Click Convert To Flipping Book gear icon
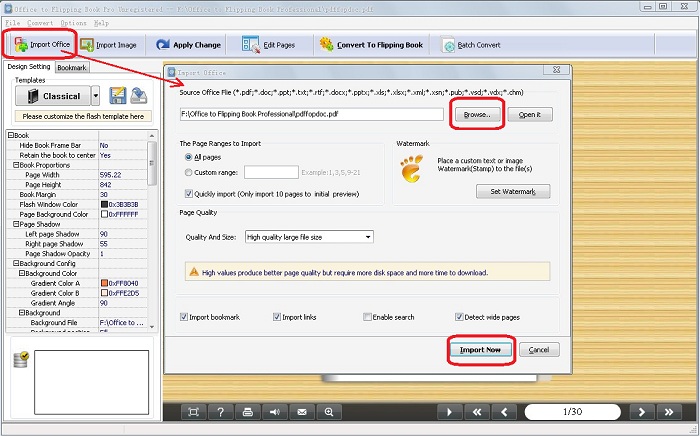The width and height of the screenshot is (700, 436). tap(326, 45)
